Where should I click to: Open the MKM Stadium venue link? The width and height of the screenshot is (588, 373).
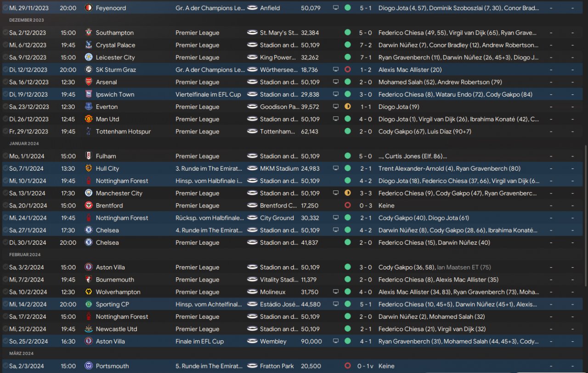[279, 168]
